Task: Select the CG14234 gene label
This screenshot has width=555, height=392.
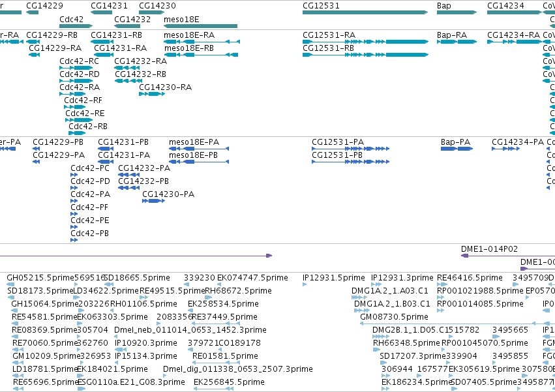Action: [x=505, y=6]
